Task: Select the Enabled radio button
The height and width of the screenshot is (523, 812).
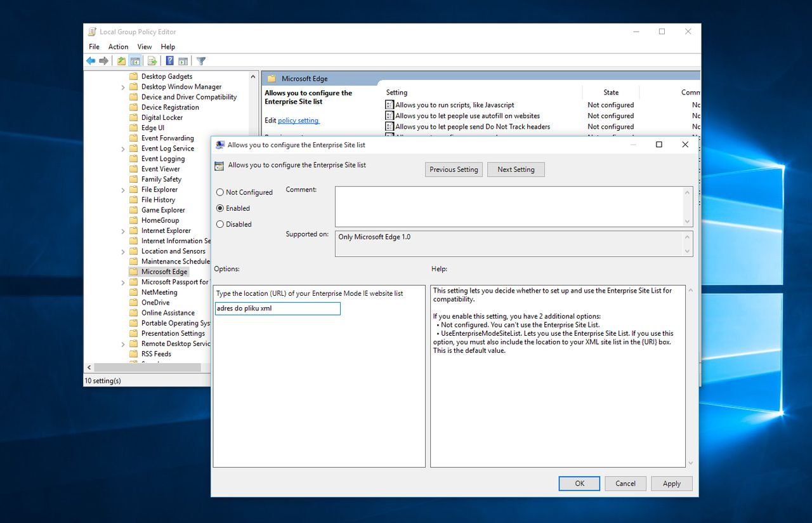Action: (x=220, y=208)
